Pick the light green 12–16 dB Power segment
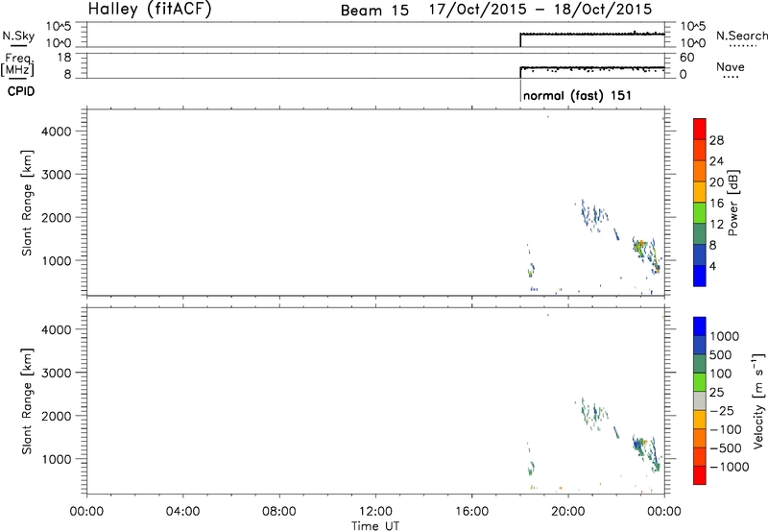Image resolution: width=768 pixels, height=532 pixels. (x=700, y=212)
